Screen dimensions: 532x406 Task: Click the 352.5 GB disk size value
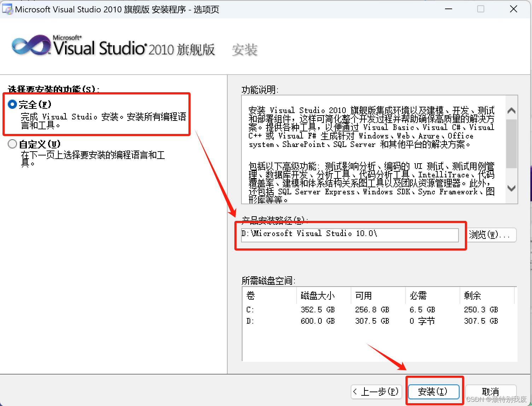pyautogui.click(x=318, y=310)
